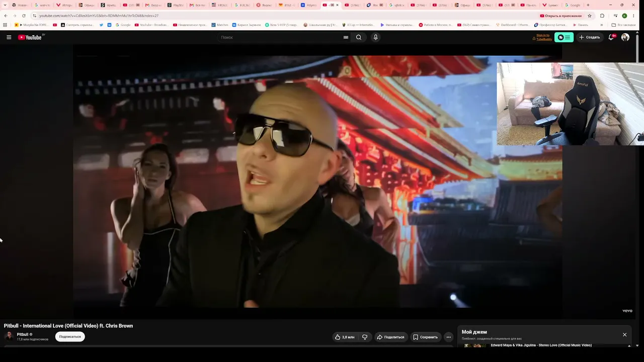Open the YouTube guide hamburger menu
Screen dimensions: 644x362
pos(9,37)
